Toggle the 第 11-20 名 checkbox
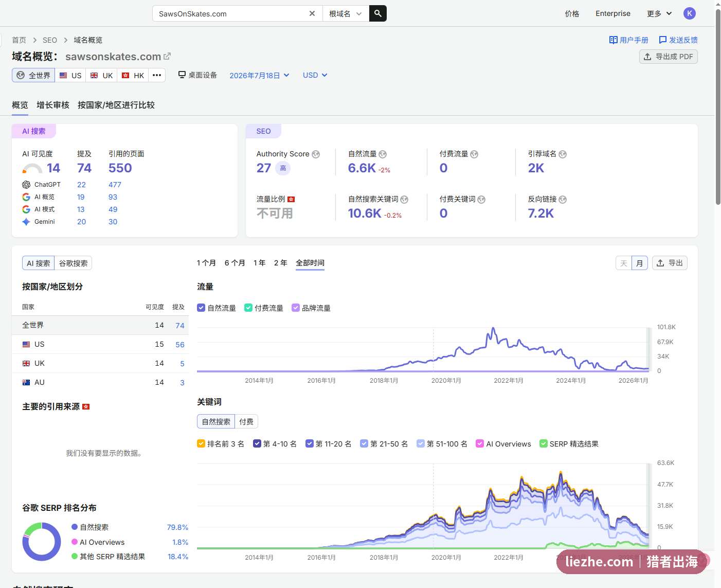 point(310,443)
